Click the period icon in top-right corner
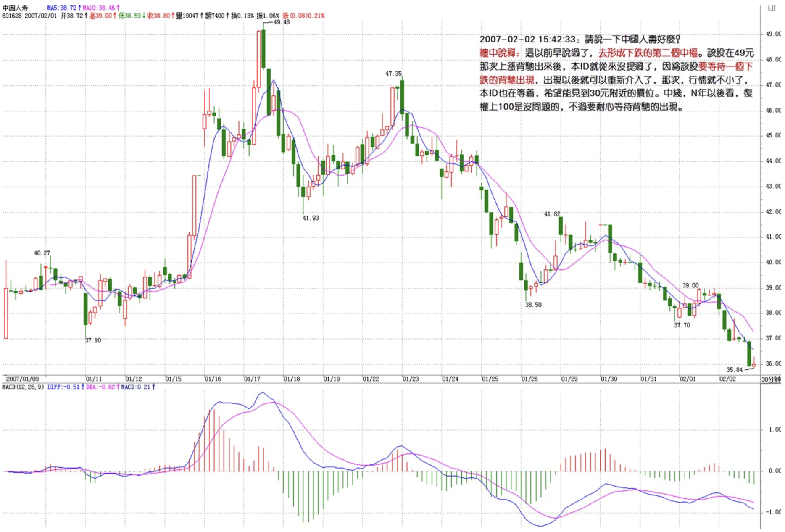785x532 pixels. (772, 8)
